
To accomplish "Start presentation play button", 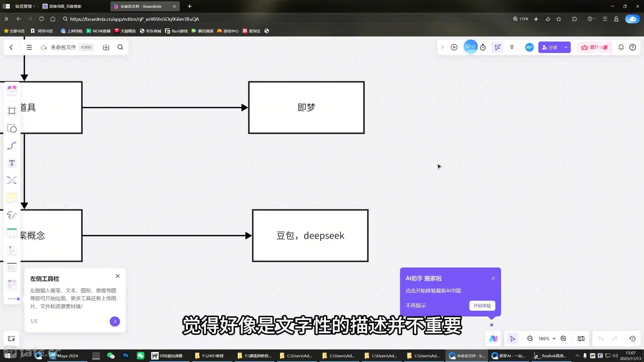I will pos(454,47).
